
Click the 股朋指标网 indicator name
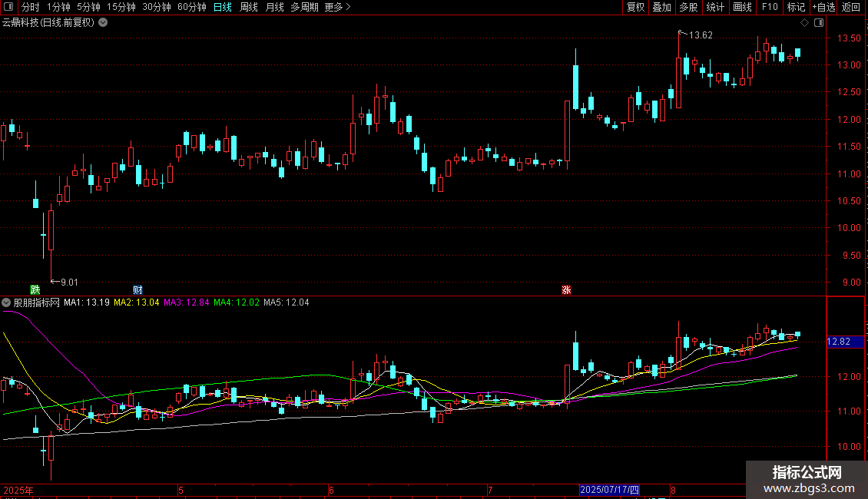click(37, 302)
